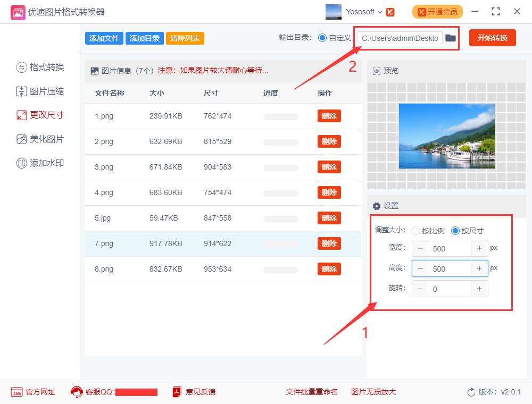532x404 pixels.
Task: Click the 开始转换 start conversion button
Action: 492,38
